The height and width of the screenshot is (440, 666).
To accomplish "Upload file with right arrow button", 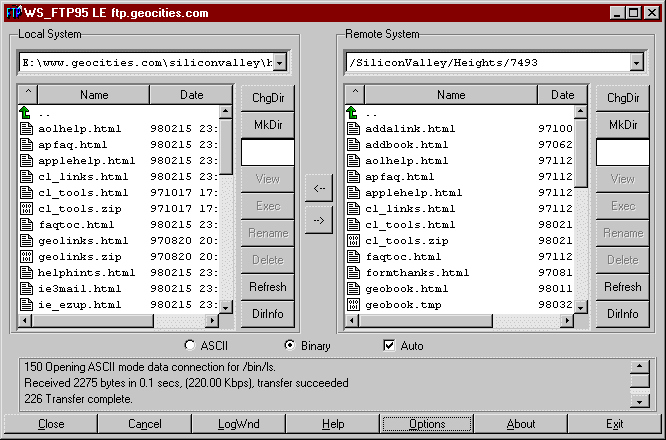I will point(319,220).
